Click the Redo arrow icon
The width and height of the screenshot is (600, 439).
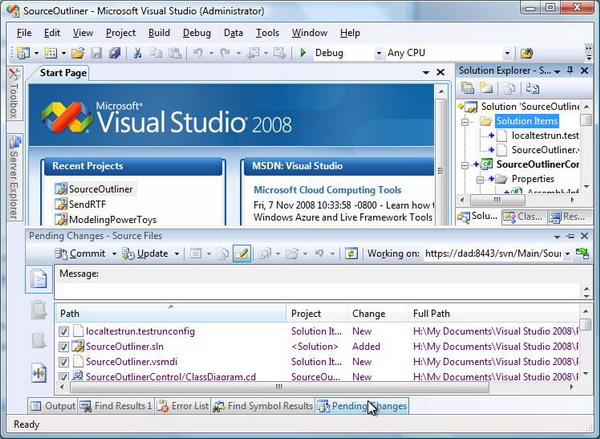coord(225,53)
